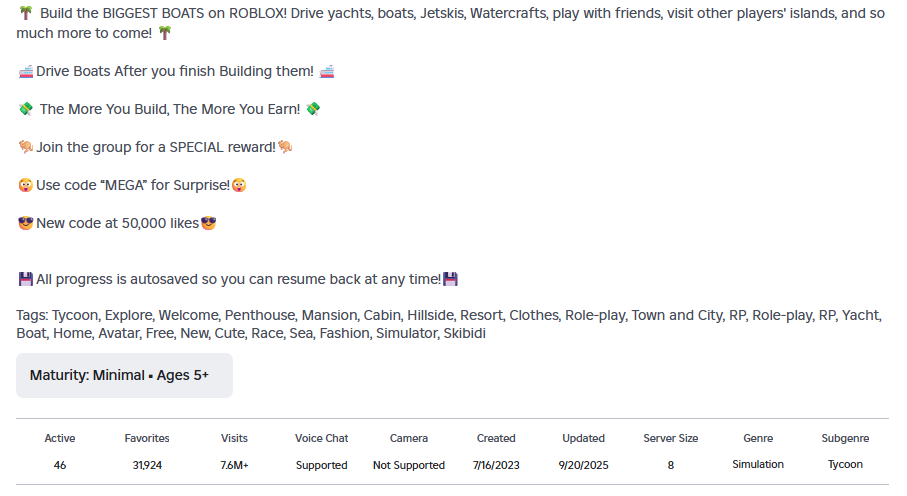Click the sunglasses emoji after '50,000 likes'

click(x=208, y=223)
